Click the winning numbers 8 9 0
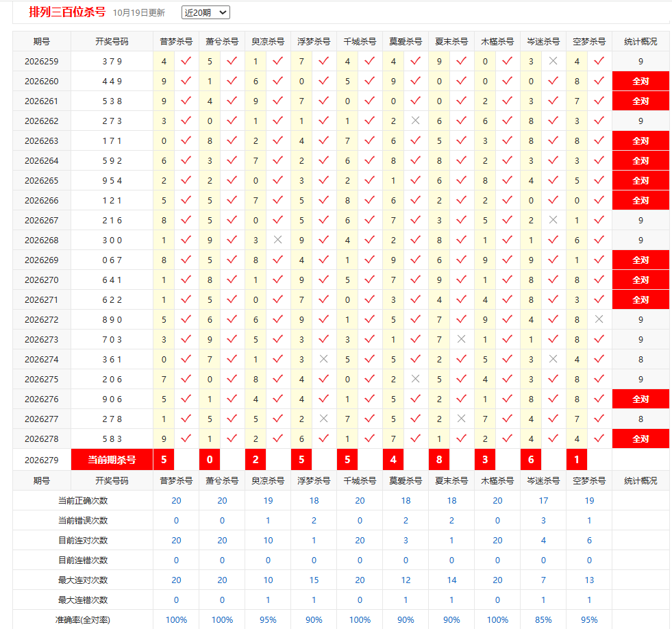Screen dimensions: 672x629 point(112,320)
